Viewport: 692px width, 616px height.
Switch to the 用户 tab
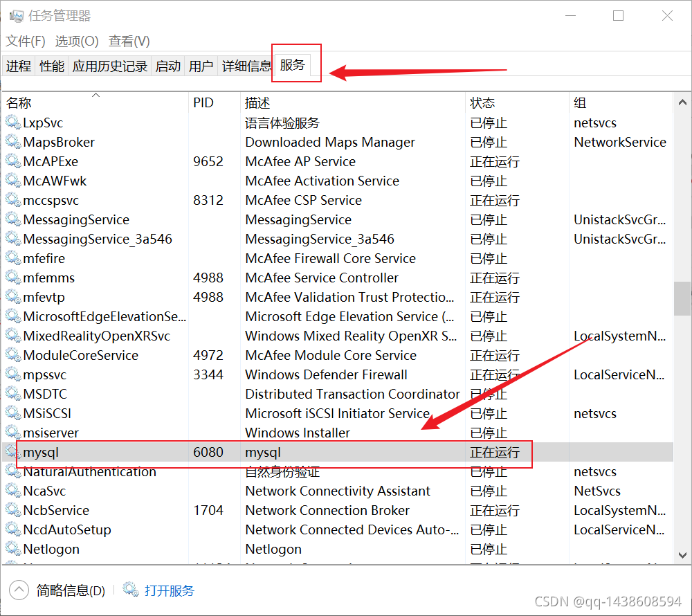[201, 66]
